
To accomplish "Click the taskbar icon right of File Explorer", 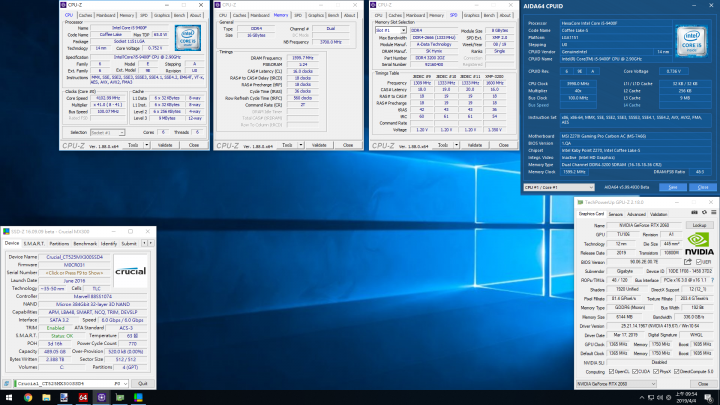I will tap(64, 398).
